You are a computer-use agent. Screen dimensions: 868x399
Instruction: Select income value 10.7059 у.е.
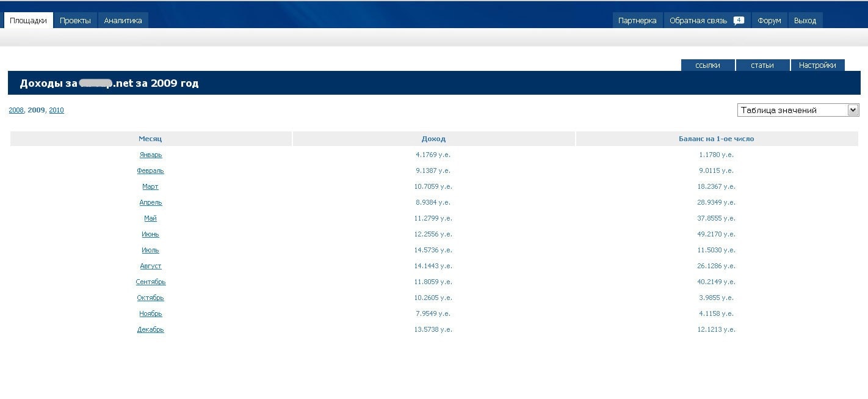433,186
